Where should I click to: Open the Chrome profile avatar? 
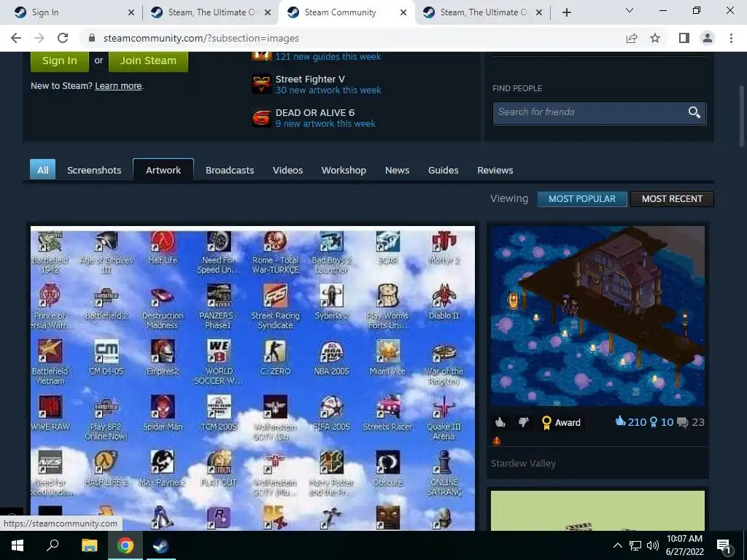708,38
